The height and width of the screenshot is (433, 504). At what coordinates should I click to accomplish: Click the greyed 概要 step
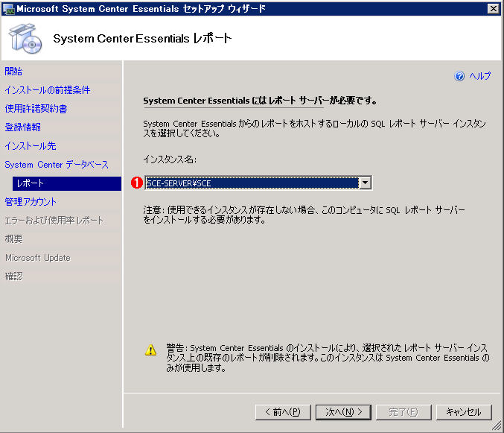point(14,239)
